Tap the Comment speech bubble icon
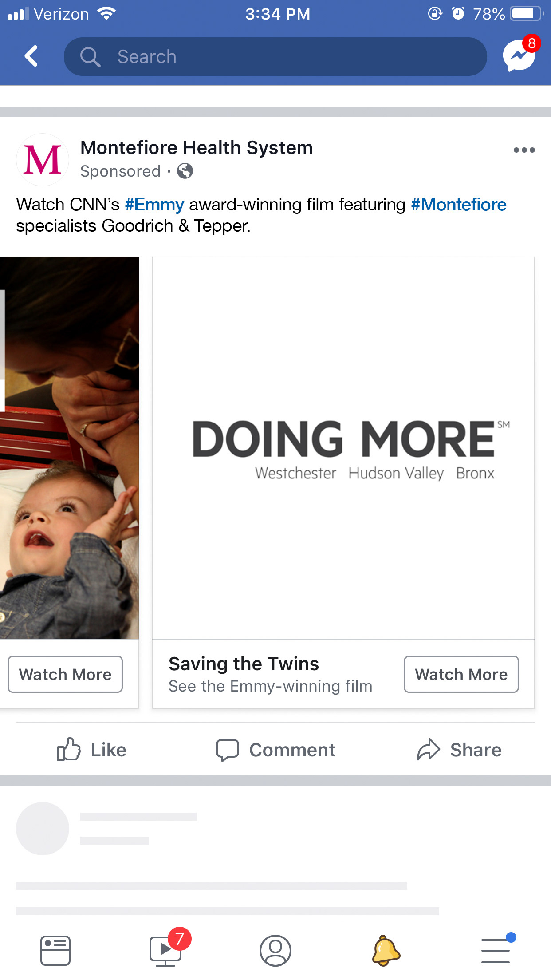551x980 pixels. pyautogui.click(x=227, y=750)
